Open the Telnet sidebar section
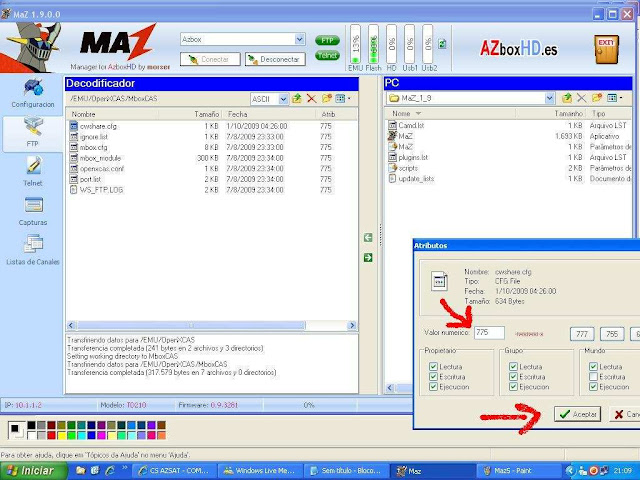Screen dimensions: 640x480 tap(33, 171)
